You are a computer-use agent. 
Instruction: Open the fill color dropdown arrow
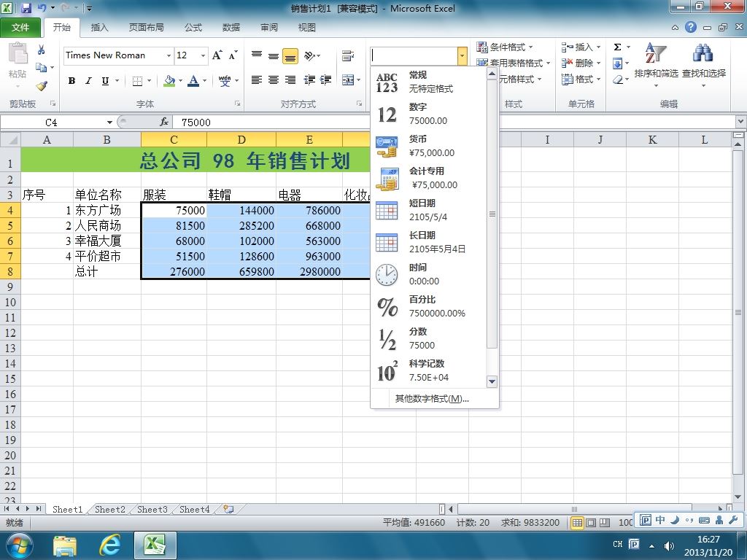tap(181, 81)
